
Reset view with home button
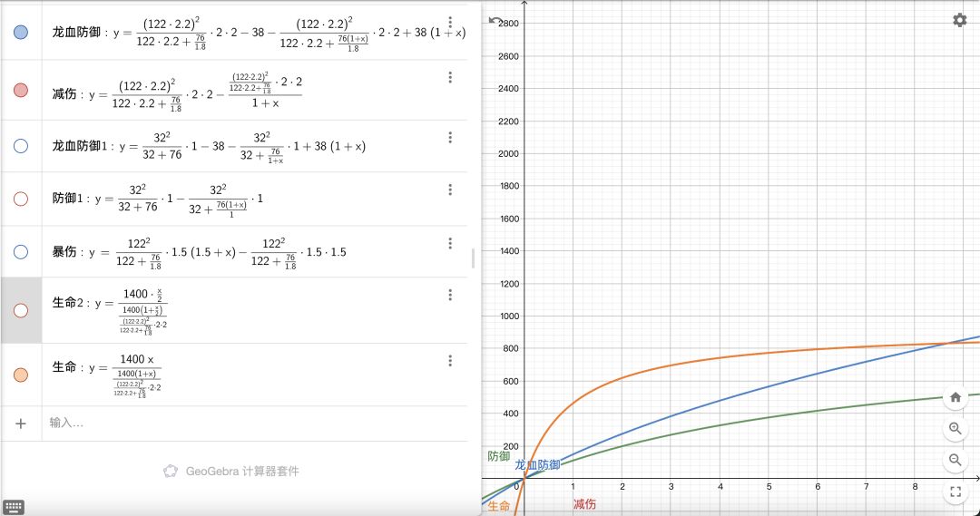[x=955, y=397]
